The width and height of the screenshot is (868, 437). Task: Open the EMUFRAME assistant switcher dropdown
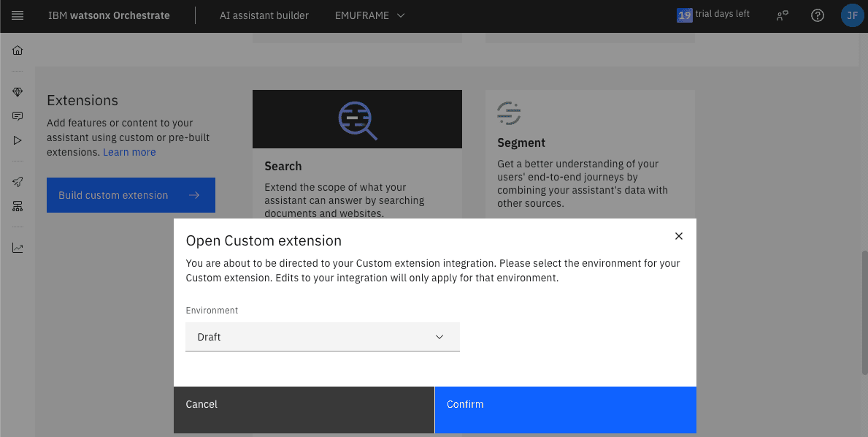pyautogui.click(x=369, y=15)
